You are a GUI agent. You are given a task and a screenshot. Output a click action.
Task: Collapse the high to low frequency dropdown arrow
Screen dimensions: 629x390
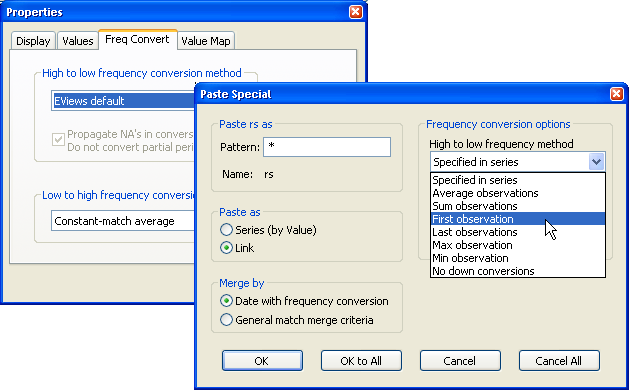tap(597, 162)
